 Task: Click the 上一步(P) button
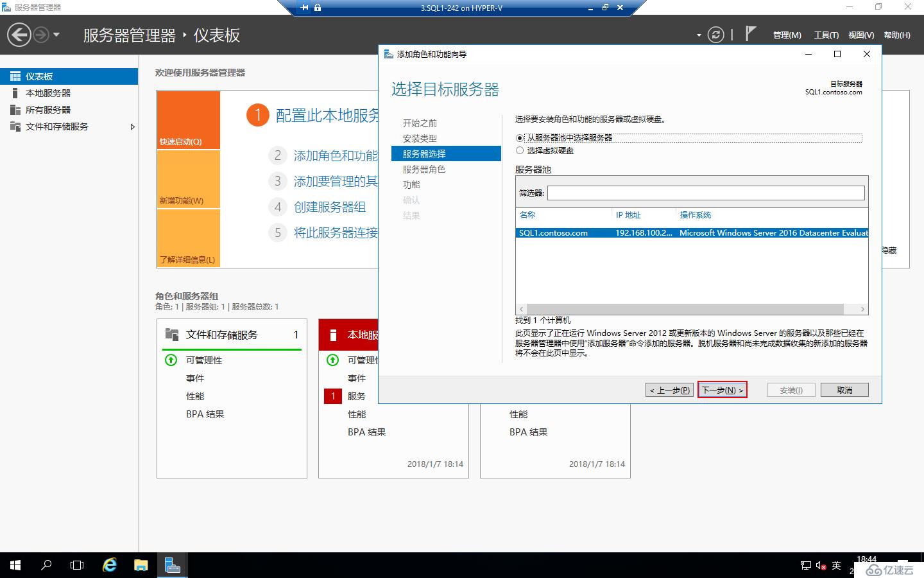coord(669,390)
